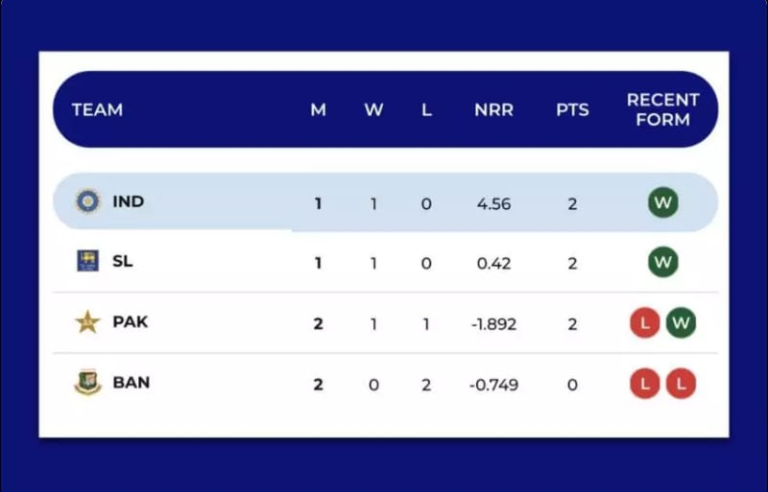
Task: Click the RECENT FORM column header
Action: click(x=662, y=110)
